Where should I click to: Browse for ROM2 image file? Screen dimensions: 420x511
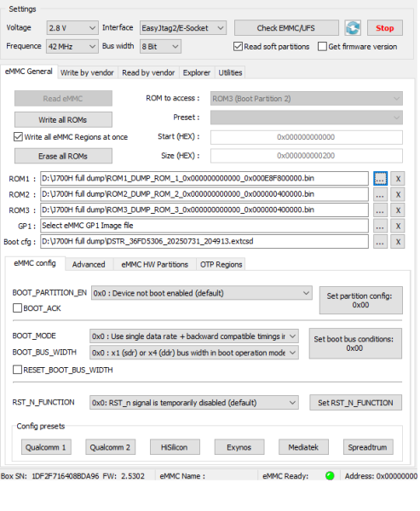pyautogui.click(x=380, y=194)
